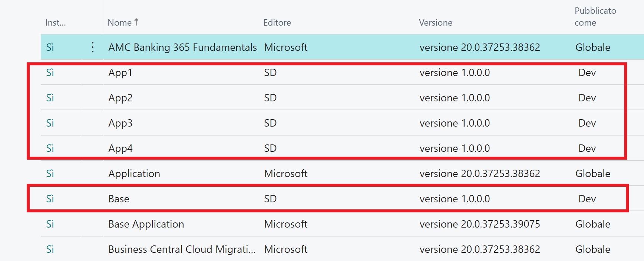Select the App2 extension name
The height and width of the screenshot is (261, 644).
(x=120, y=98)
